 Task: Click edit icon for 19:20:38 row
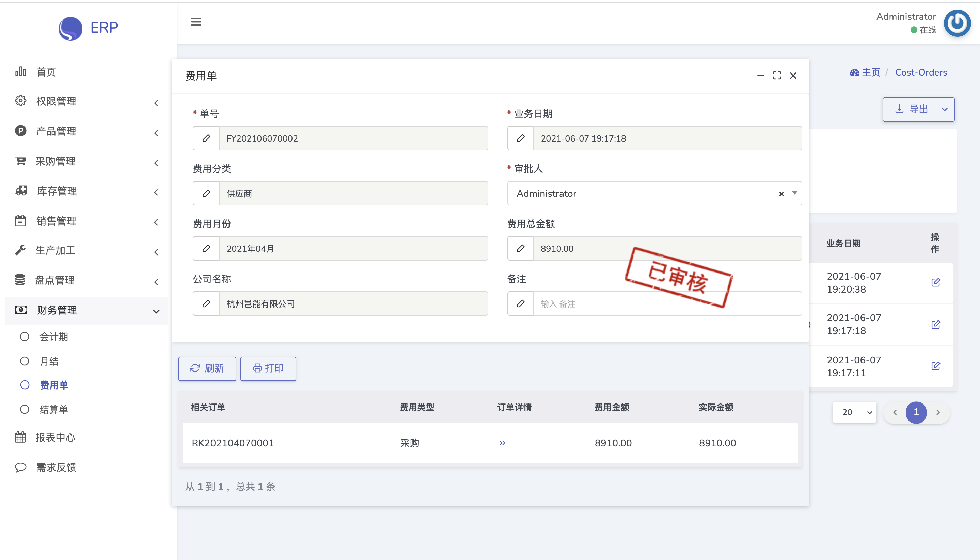pyautogui.click(x=935, y=282)
